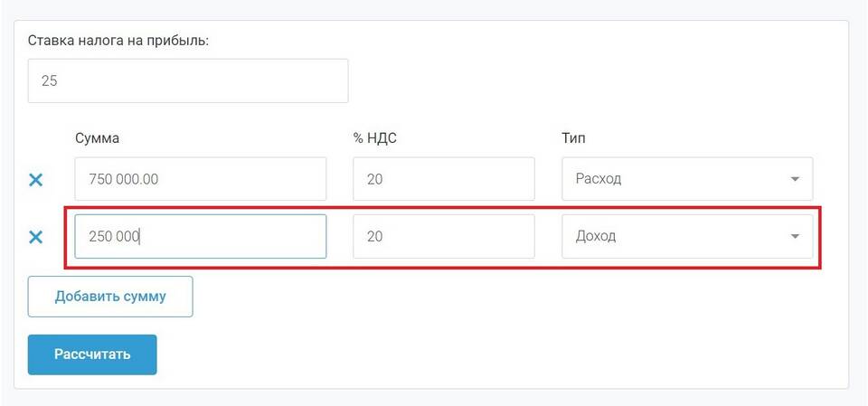Open the Тип dropdown set to Доход
Viewport: 868px width, 406px height.
point(687,237)
